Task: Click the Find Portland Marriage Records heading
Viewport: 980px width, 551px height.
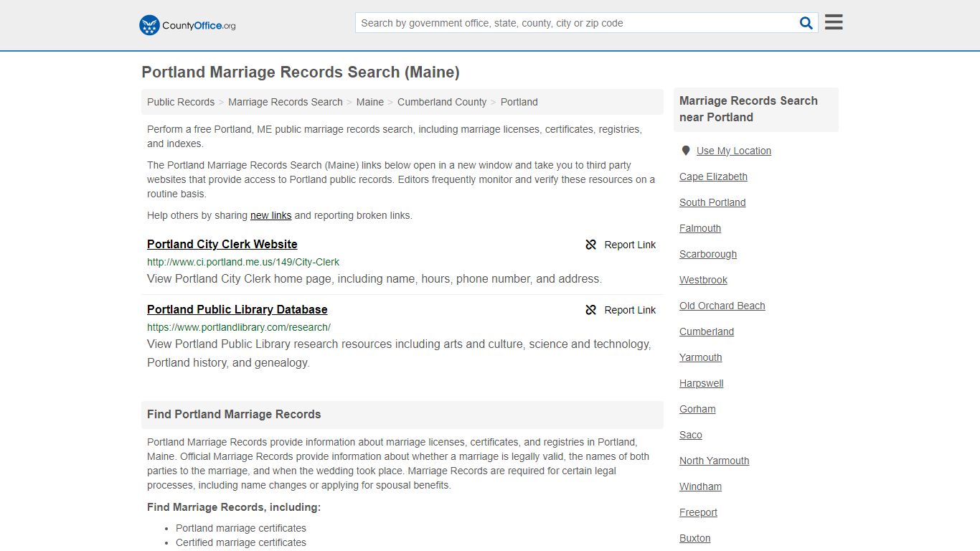Action: tap(234, 415)
